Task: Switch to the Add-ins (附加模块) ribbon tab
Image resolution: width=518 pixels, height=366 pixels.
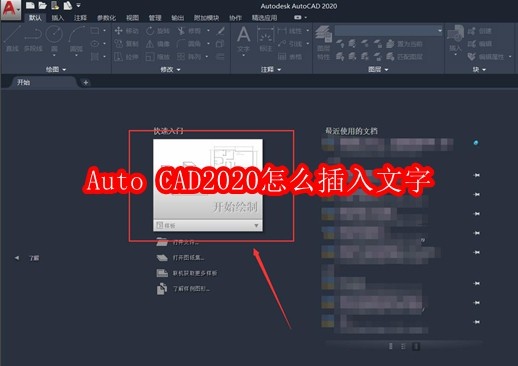Action: 206,18
